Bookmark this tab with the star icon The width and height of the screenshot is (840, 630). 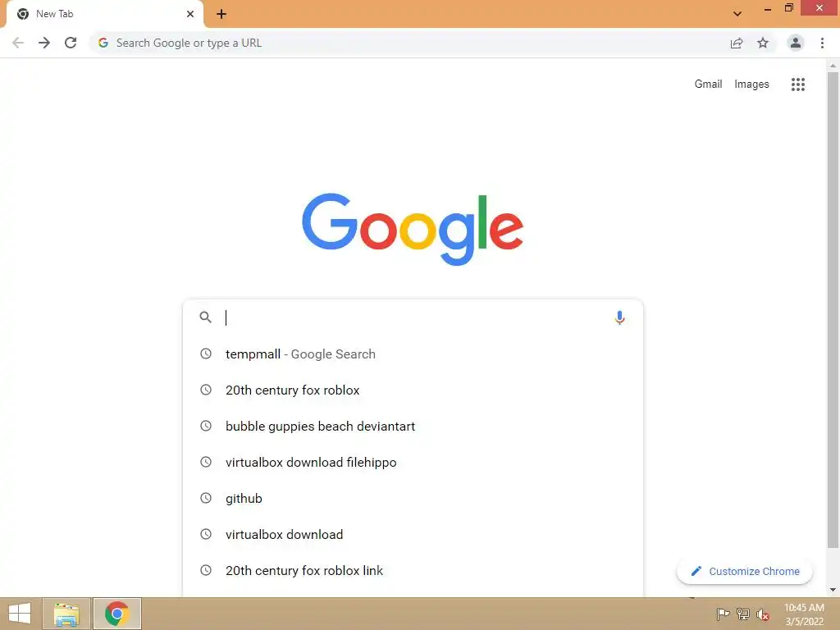(763, 43)
